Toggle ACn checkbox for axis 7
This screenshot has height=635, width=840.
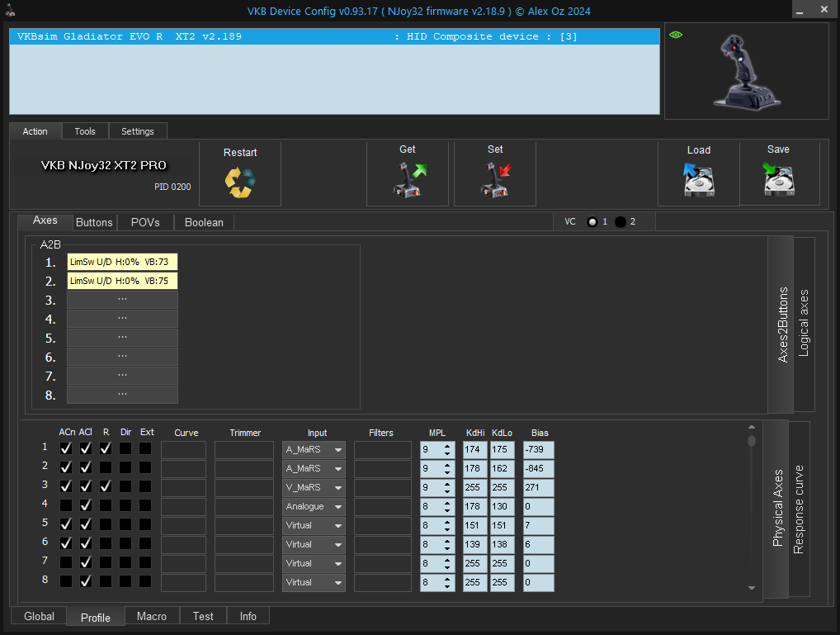66,562
